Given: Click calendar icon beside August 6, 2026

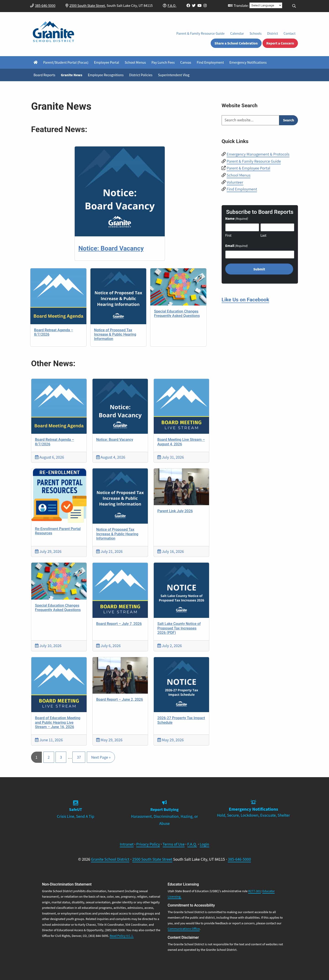Looking at the screenshot, I should [37, 457].
